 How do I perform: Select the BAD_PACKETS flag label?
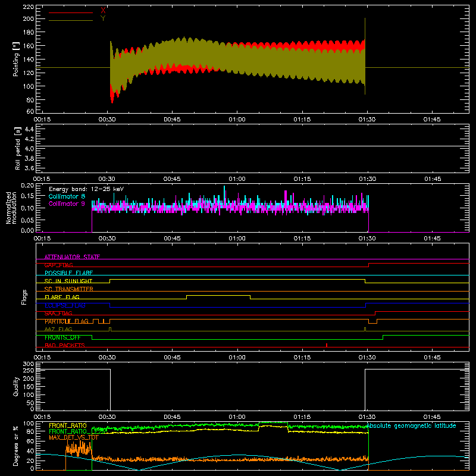tap(65, 345)
